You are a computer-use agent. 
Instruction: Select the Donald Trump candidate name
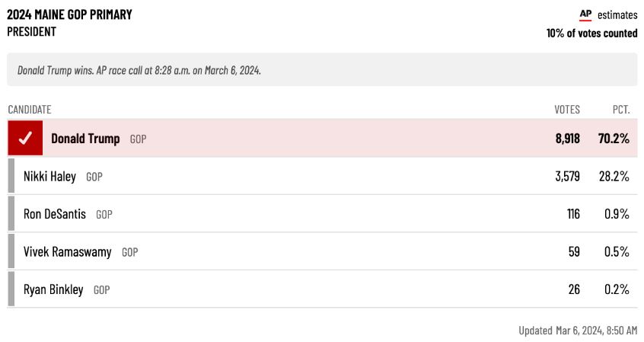(85, 139)
